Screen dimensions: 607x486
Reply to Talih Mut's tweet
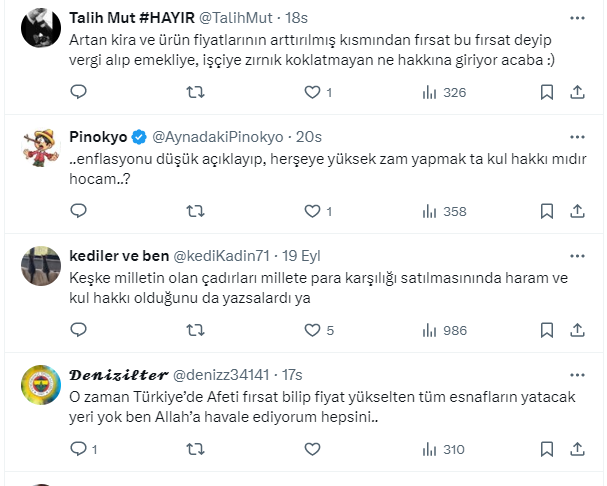[x=79, y=93]
